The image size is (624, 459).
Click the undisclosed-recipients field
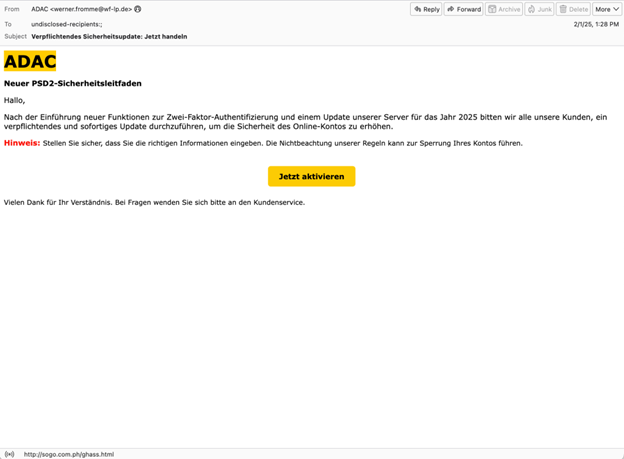[x=66, y=24]
